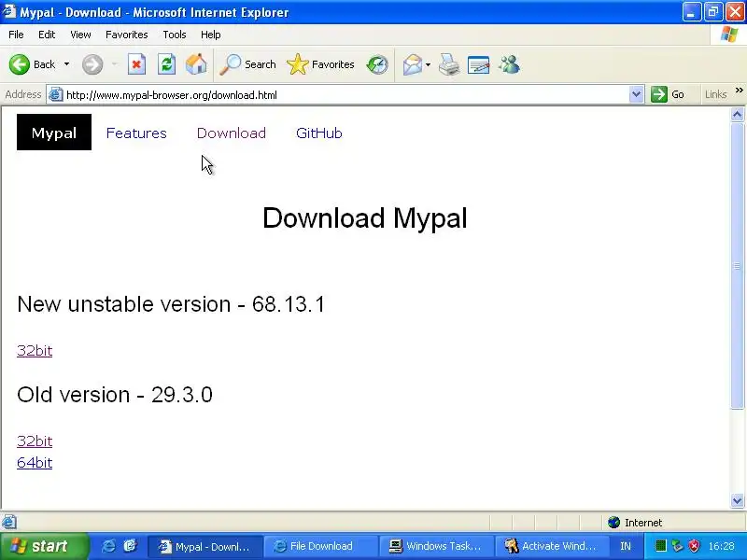The width and height of the screenshot is (747, 560).
Task: Open the Search pane
Action: (247, 64)
